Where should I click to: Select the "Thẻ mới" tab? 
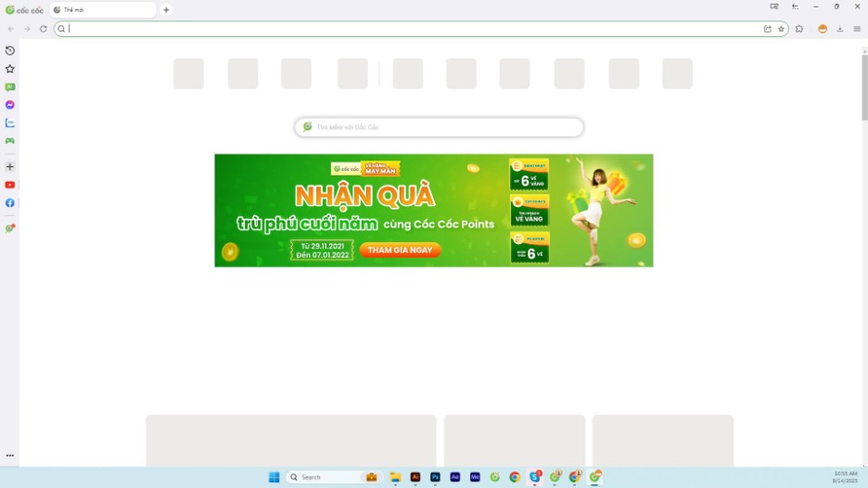100,10
